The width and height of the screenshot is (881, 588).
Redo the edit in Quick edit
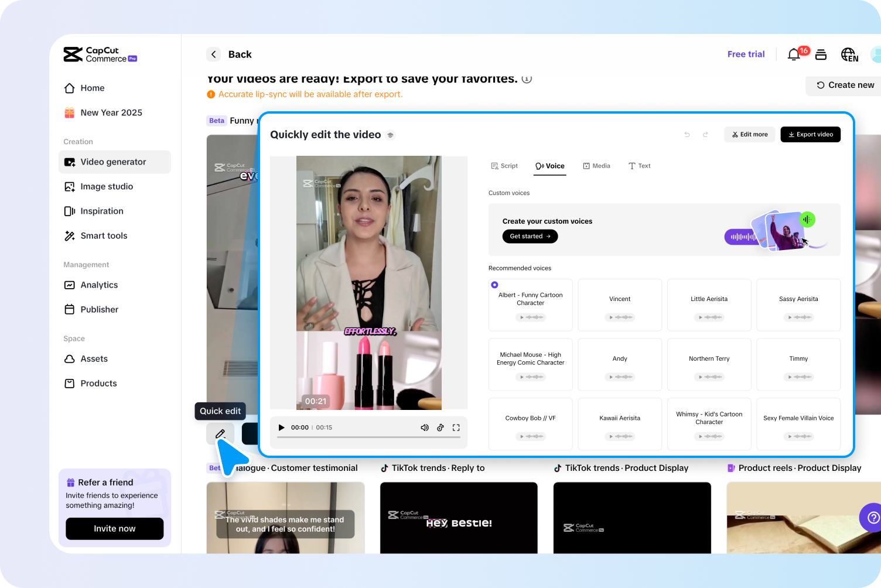(705, 135)
